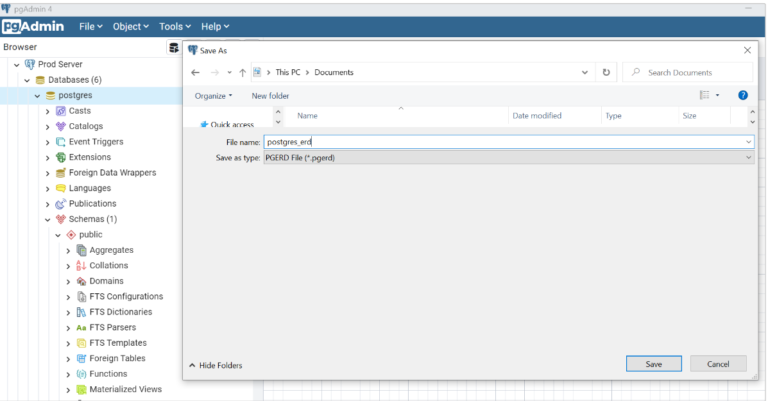Open the dialog help question mark icon

pyautogui.click(x=743, y=95)
